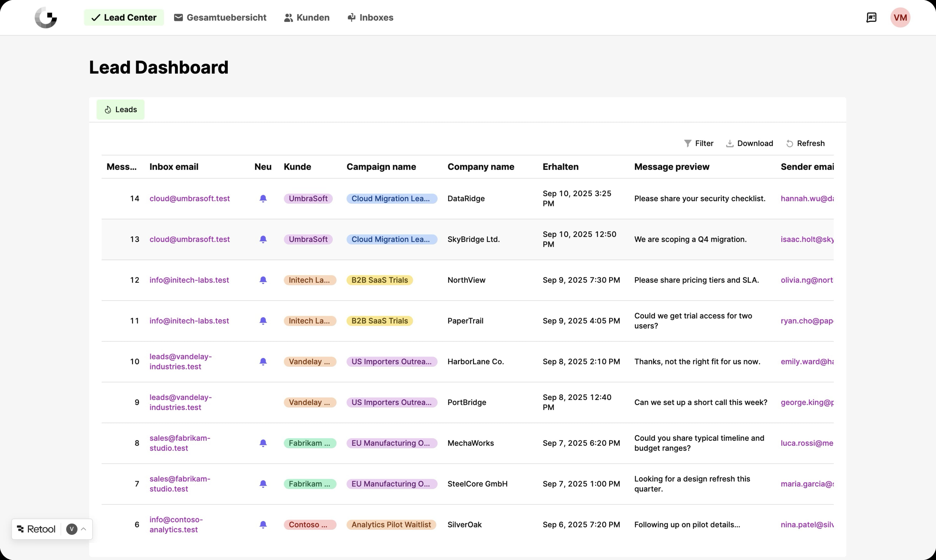Open the Gesamtuebersicht navigation tab
The image size is (936, 560).
pyautogui.click(x=220, y=17)
